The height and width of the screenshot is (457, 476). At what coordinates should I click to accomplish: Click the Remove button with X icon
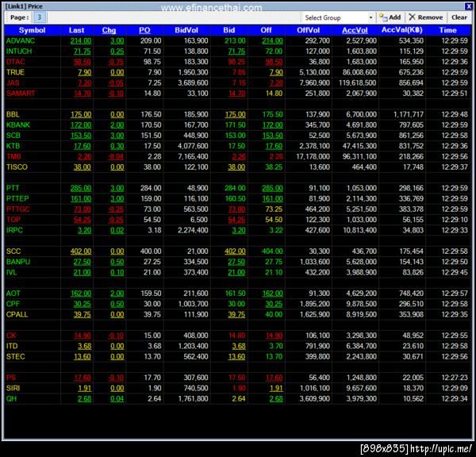(x=425, y=17)
